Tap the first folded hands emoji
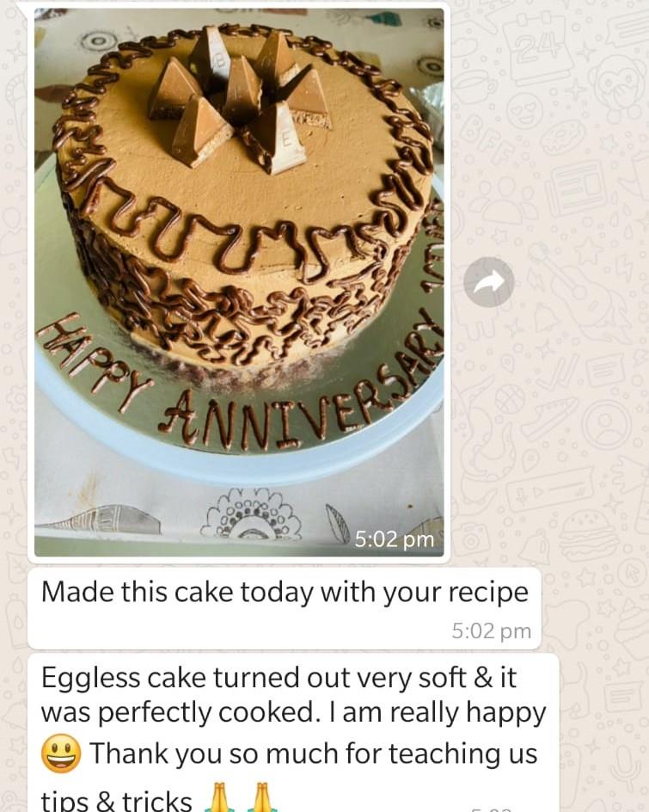Image resolution: width=649 pixels, height=812 pixels. pyautogui.click(x=219, y=798)
